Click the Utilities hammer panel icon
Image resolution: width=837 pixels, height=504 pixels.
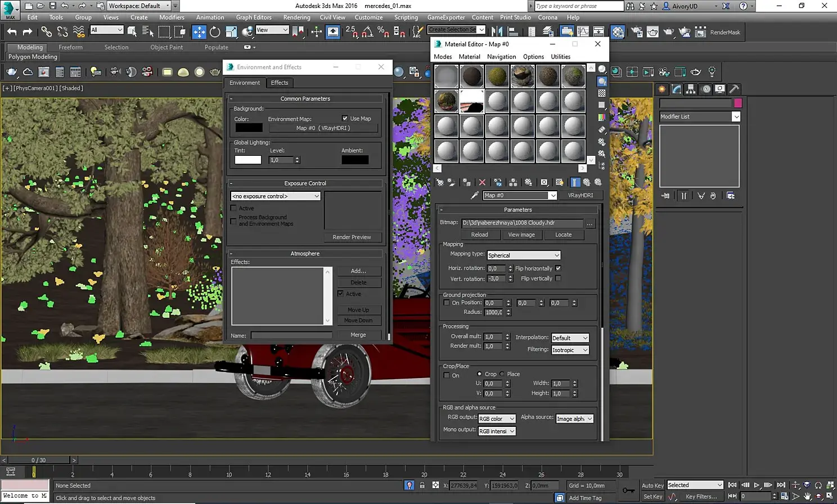click(x=734, y=89)
